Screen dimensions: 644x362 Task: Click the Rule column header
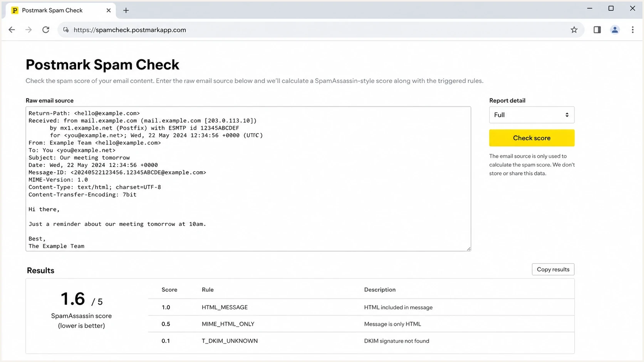[208, 290]
